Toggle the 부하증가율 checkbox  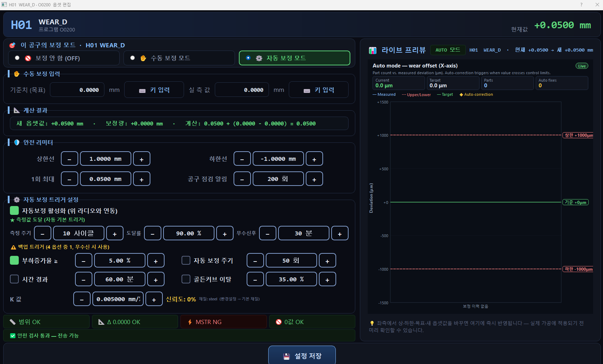(14, 260)
